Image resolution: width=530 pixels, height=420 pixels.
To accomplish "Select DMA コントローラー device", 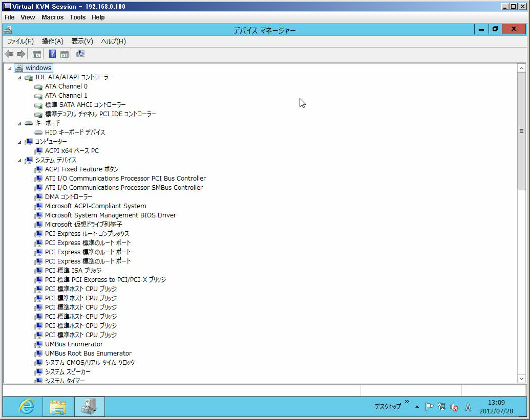I will point(69,197).
